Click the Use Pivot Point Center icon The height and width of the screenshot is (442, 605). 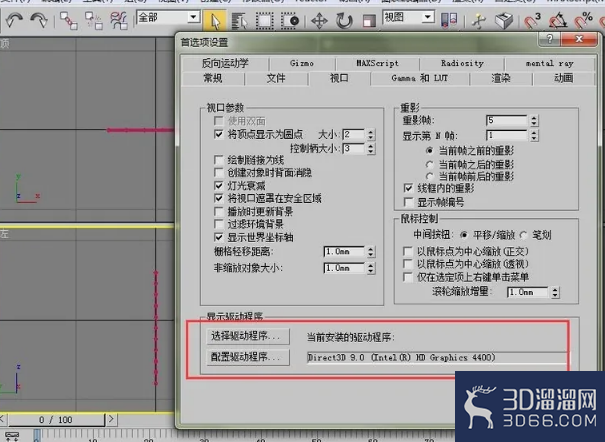449,20
